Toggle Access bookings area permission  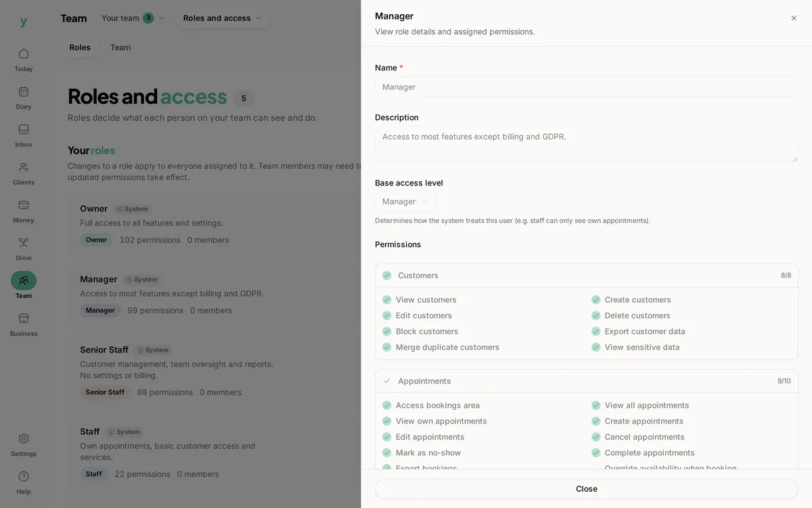coord(387,406)
